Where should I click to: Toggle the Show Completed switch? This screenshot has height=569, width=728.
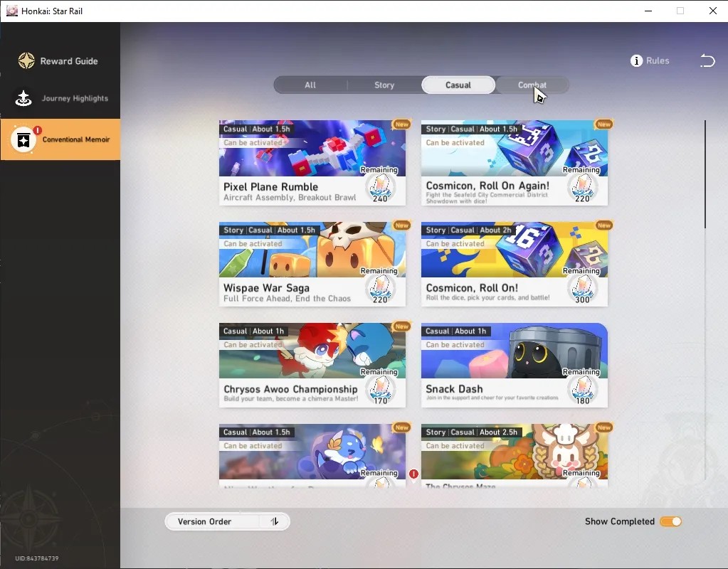point(670,521)
